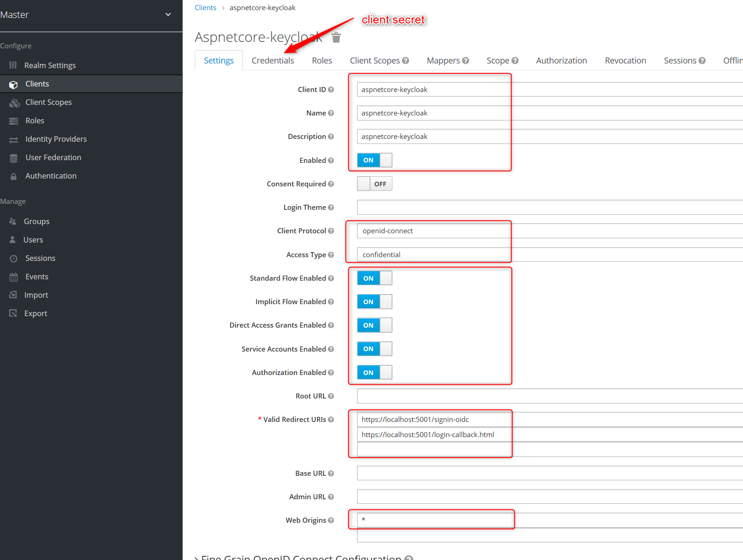This screenshot has width=743, height=560.
Task: Click the Web Origins asterisk field
Action: 550,520
